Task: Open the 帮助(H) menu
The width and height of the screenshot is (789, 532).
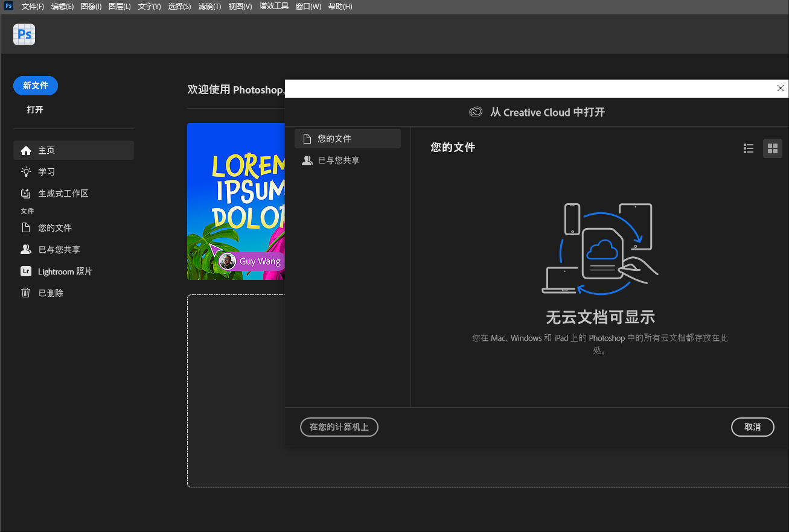Action: point(340,7)
